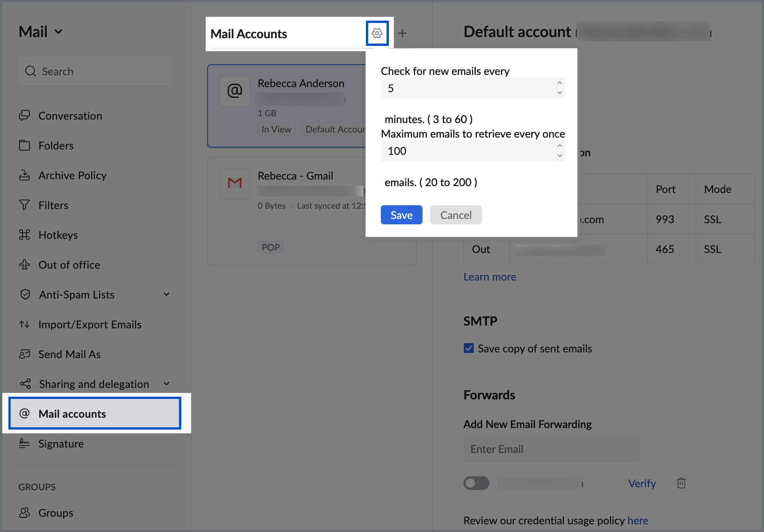
Task: Click the Archive Policy icon
Action: pyautogui.click(x=24, y=175)
